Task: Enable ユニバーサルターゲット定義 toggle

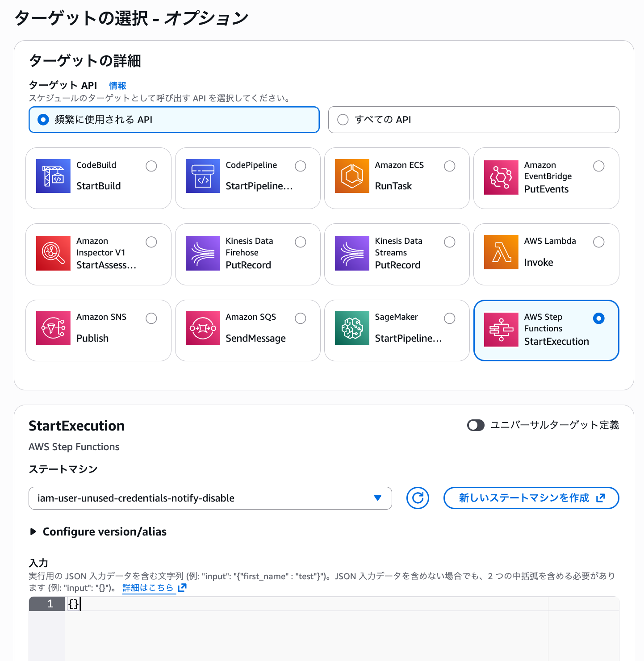Action: click(476, 425)
